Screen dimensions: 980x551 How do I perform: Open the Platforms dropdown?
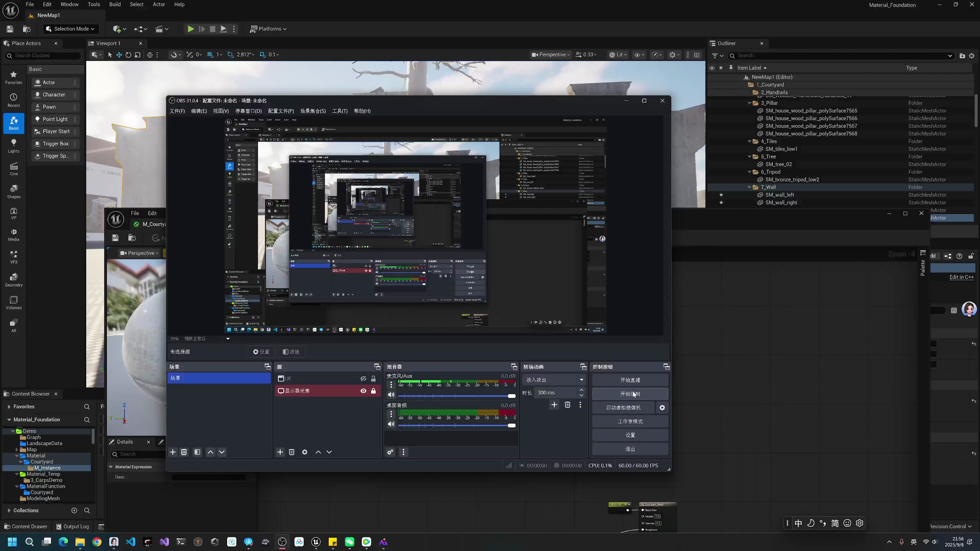tap(268, 29)
